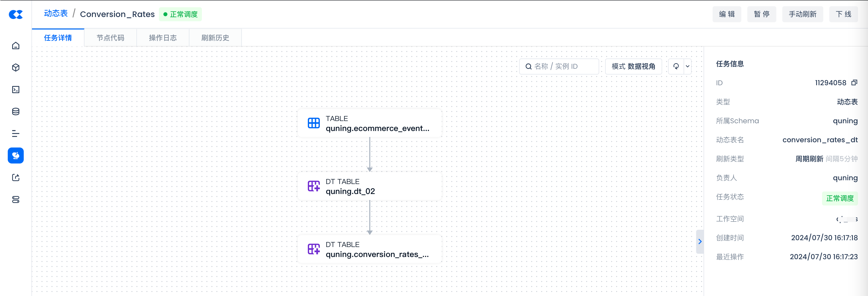The height and width of the screenshot is (296, 868).
Task: Open the task list lines sidebar icon
Action: pos(15,133)
